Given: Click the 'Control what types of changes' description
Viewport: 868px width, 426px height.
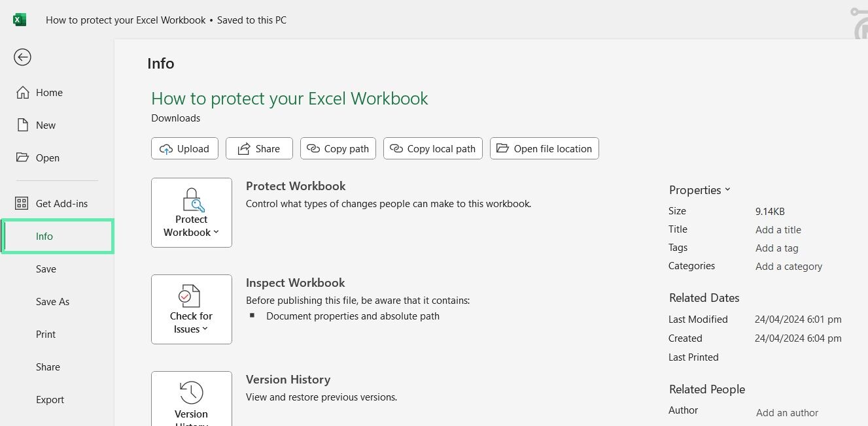Looking at the screenshot, I should (389, 203).
